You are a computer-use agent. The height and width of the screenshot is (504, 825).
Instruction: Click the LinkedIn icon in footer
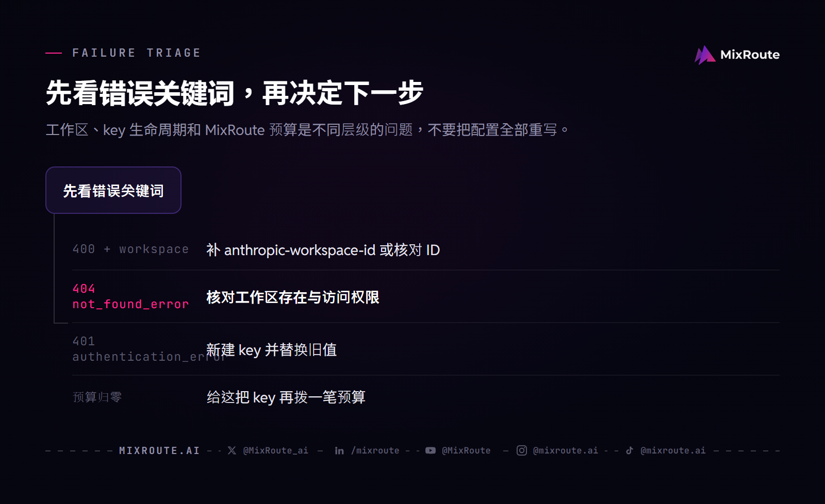[x=339, y=450]
